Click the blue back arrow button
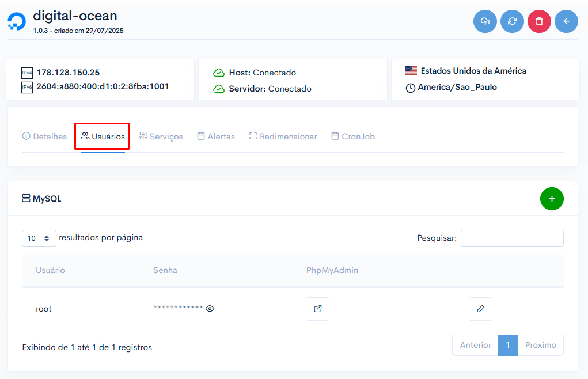 click(566, 21)
